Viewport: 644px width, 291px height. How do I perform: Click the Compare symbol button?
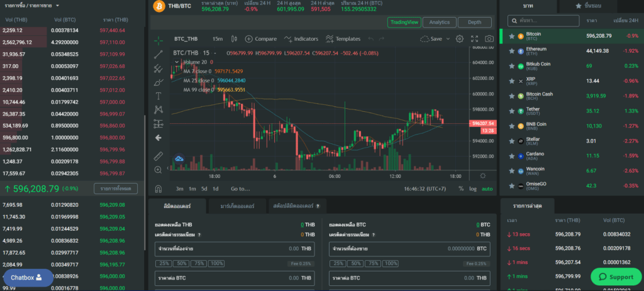click(x=261, y=39)
